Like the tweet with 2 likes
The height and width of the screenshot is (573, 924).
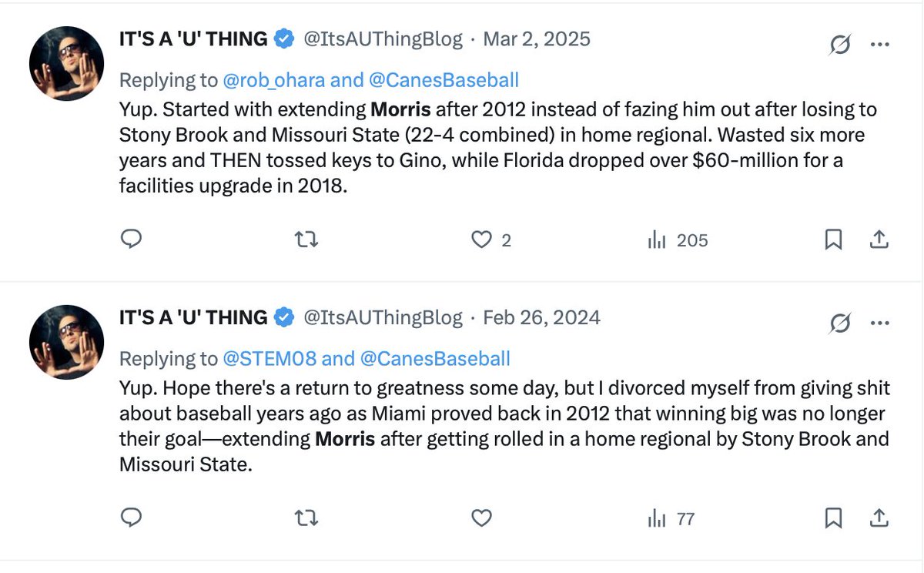[491, 240]
